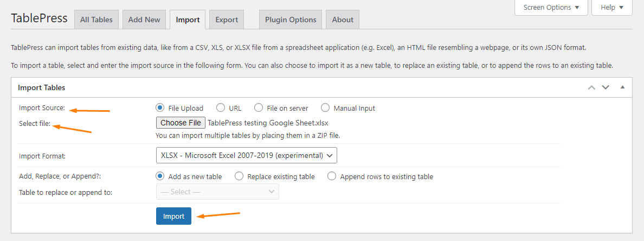This screenshot has width=644, height=241.
Task: Move Import Tables box up arrow
Action: click(x=591, y=87)
